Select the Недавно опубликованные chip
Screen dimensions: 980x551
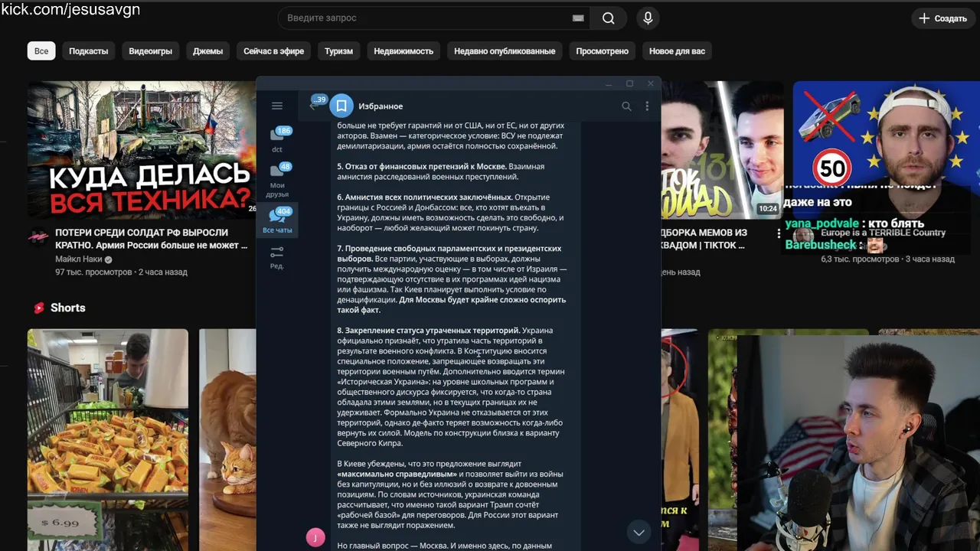click(505, 51)
